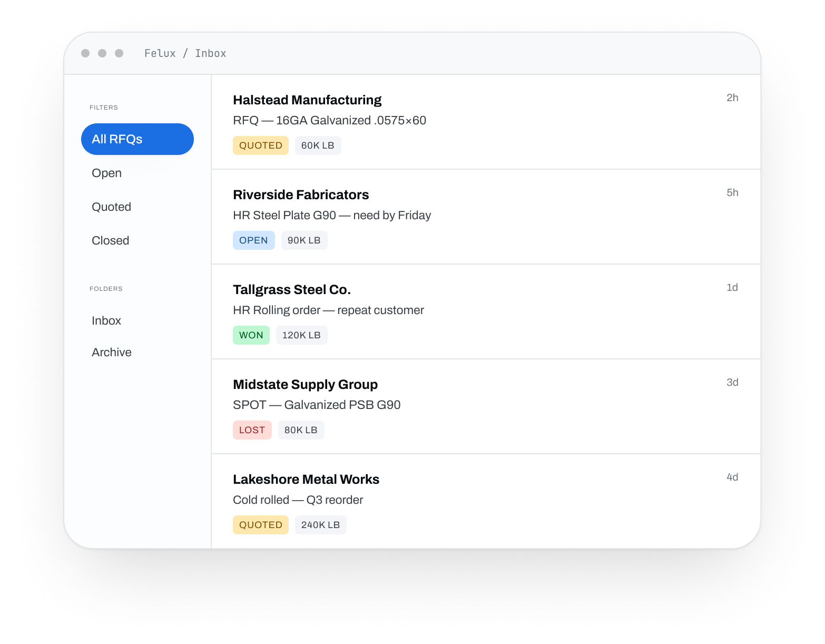Image resolution: width=825 pixels, height=644 pixels.
Task: Click the FILTERS section heading
Action: tap(104, 108)
